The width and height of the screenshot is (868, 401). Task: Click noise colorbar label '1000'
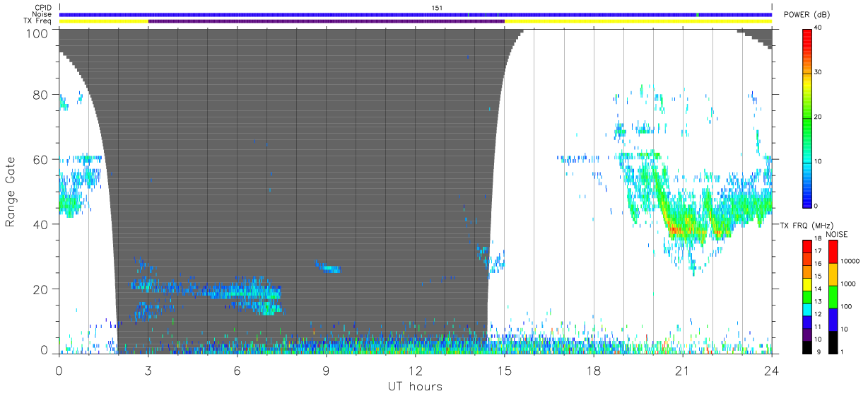point(848,284)
